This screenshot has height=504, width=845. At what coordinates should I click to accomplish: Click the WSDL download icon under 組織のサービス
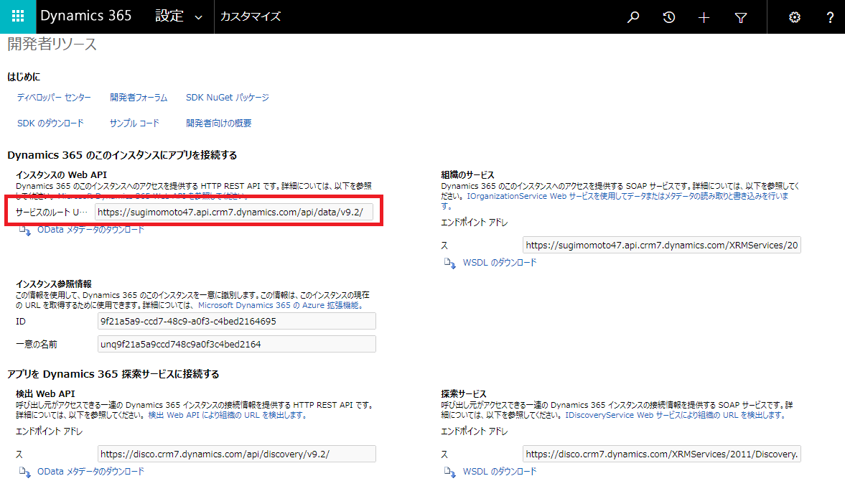point(449,263)
